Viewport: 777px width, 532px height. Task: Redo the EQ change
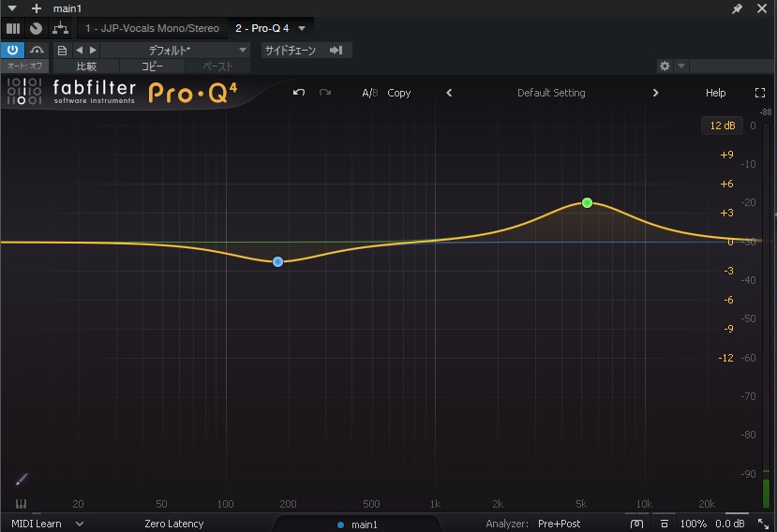pos(325,93)
